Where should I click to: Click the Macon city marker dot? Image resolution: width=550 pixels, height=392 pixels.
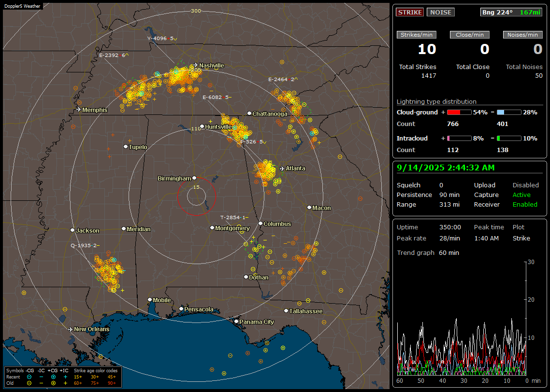(x=309, y=208)
